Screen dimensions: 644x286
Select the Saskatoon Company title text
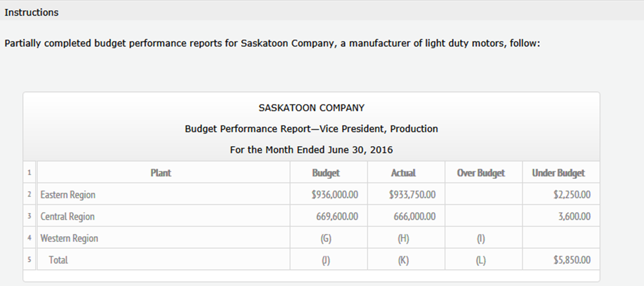[311, 108]
